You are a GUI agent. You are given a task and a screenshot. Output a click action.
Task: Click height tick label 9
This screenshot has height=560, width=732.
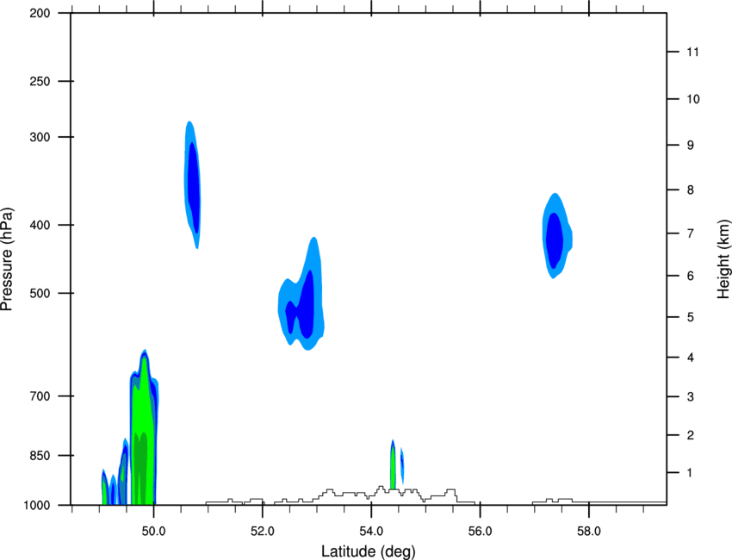691,146
